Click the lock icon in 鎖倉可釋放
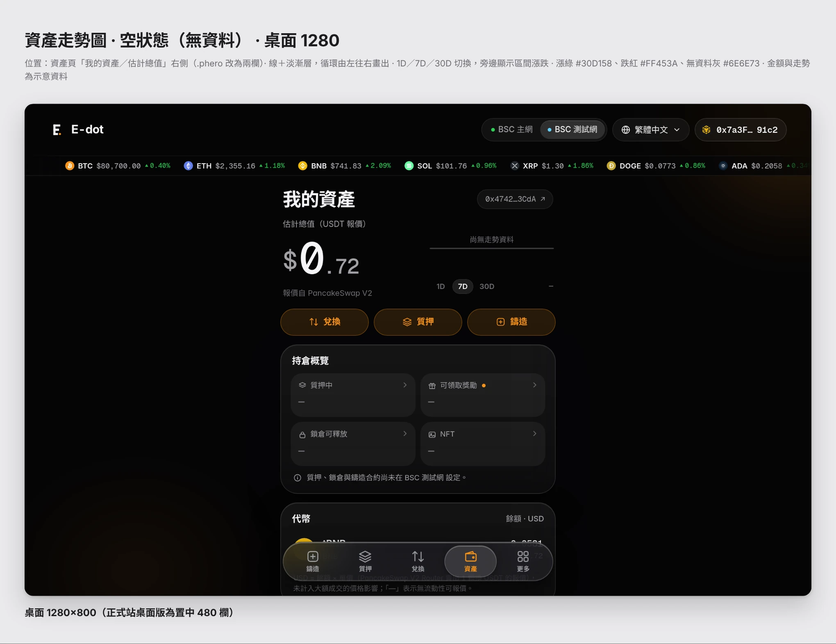 (x=302, y=435)
